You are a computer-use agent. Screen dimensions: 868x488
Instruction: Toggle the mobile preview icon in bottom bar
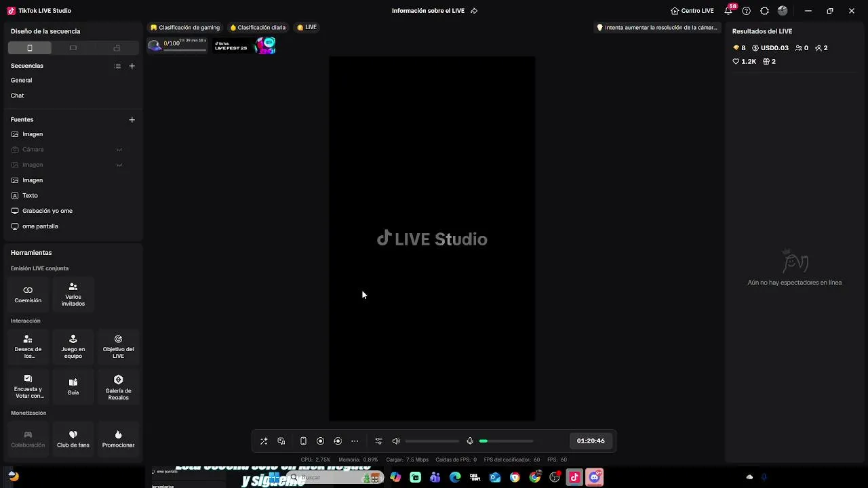(303, 441)
